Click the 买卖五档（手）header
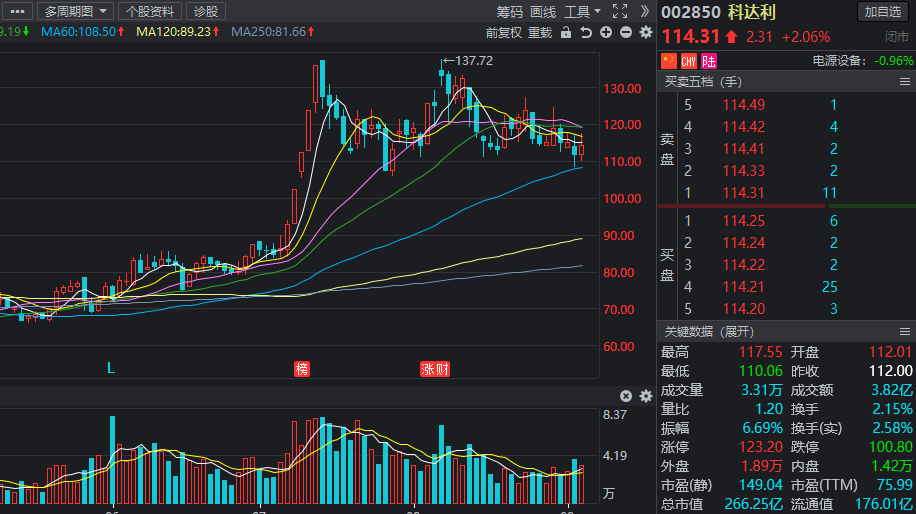The height and width of the screenshot is (514, 916). click(x=703, y=82)
